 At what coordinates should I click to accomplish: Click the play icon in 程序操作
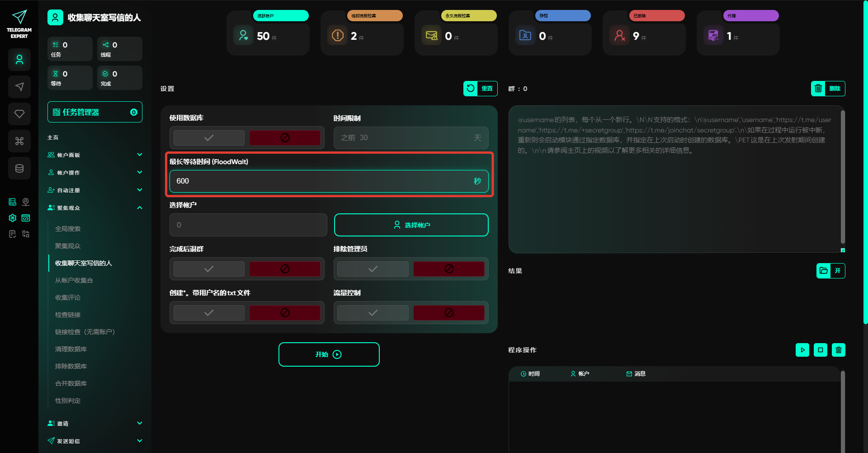pyautogui.click(x=802, y=350)
